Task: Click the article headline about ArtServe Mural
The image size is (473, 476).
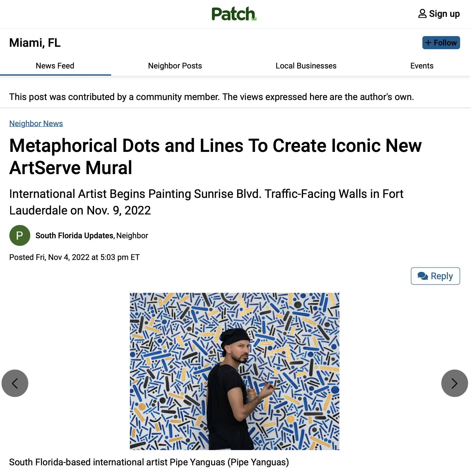Action: pyautogui.click(x=215, y=156)
